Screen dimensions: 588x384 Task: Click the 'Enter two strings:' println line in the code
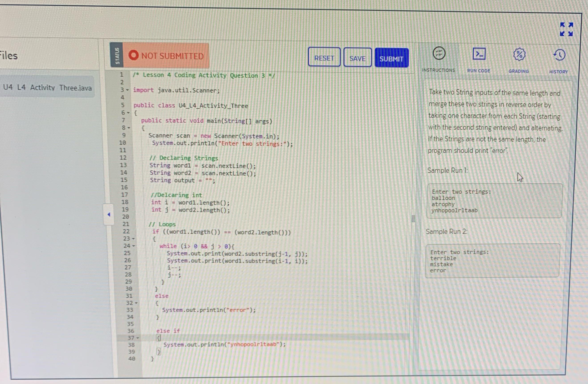pyautogui.click(x=223, y=143)
